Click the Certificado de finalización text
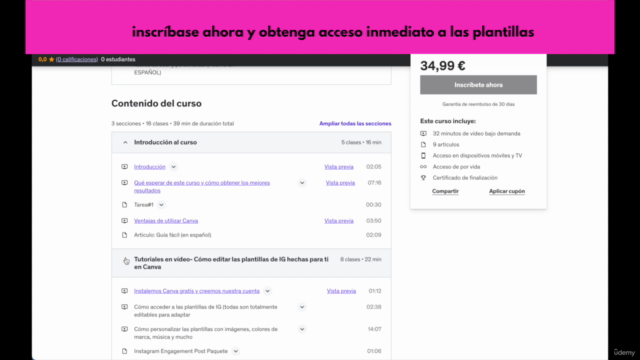This screenshot has height=360, width=640. (x=465, y=178)
